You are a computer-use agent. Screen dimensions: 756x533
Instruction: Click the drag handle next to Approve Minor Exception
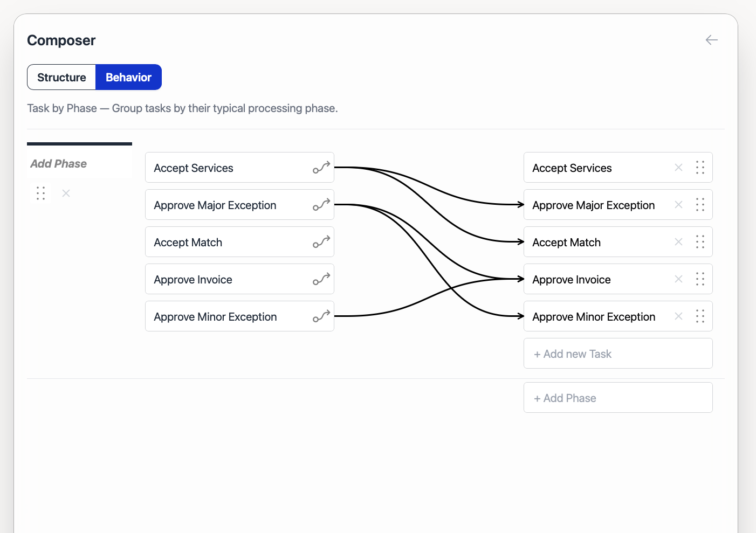pos(700,316)
